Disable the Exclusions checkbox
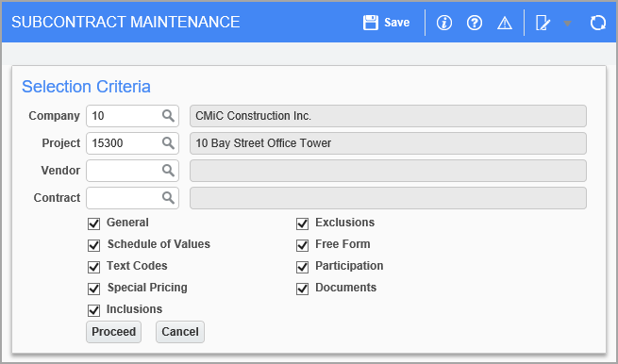The height and width of the screenshot is (364, 618). pyautogui.click(x=302, y=223)
